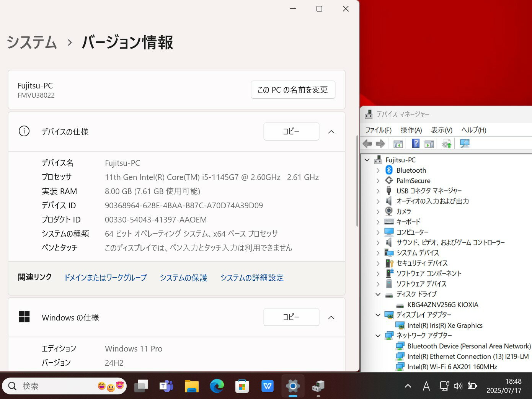
Task: Launch Microsoft Store from the taskbar
Action: tap(242, 386)
